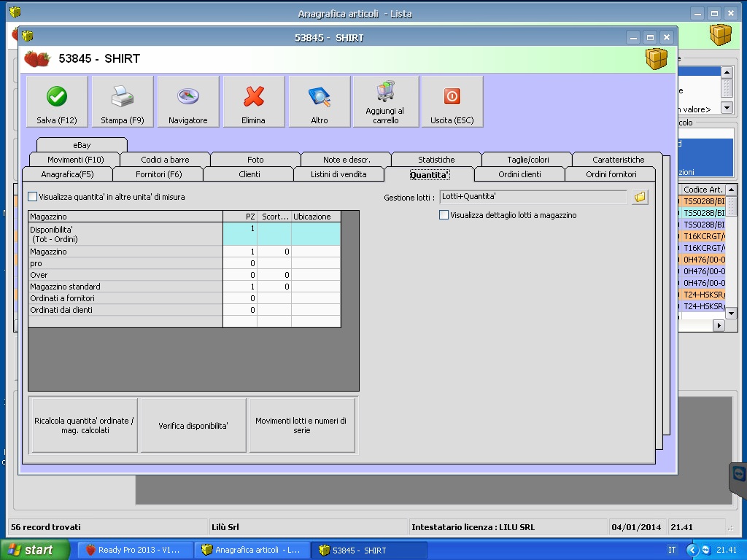Screen dimensions: 747x560
Task: Open the Windows start menu
Action: (x=34, y=550)
